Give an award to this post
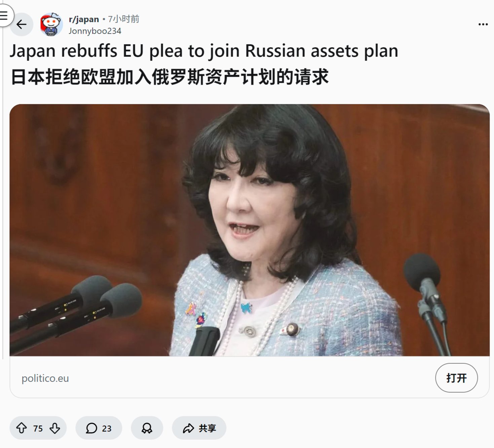The width and height of the screenshot is (494, 448). [147, 428]
